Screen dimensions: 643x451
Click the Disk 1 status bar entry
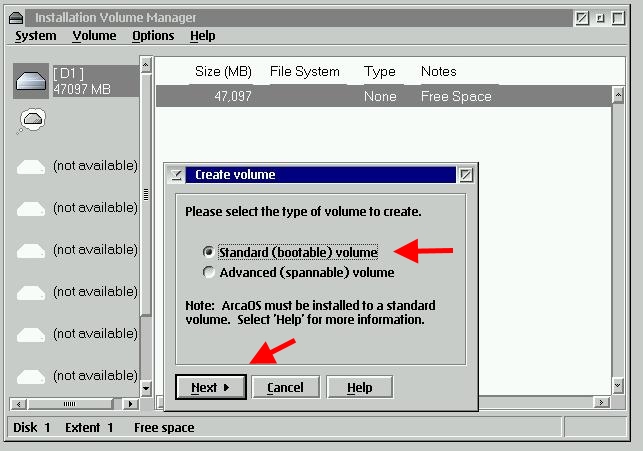click(x=32, y=428)
